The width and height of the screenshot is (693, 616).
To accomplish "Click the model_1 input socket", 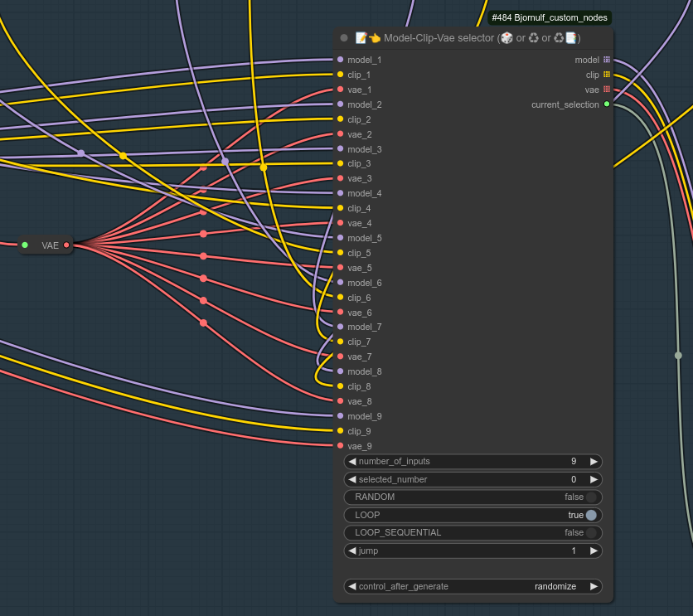I will (340, 60).
